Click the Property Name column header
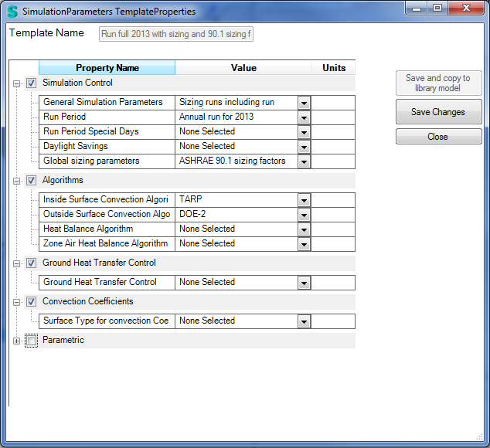Image resolution: width=490 pixels, height=448 pixels. pos(107,68)
